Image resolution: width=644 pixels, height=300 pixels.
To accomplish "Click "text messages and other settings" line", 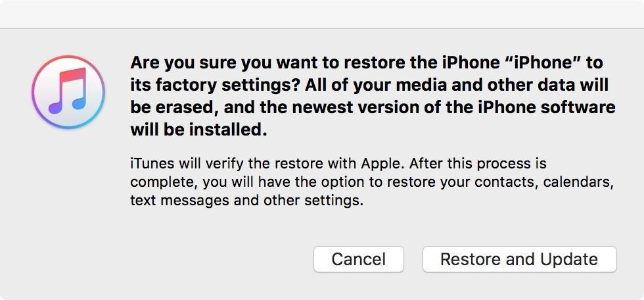I will (246, 200).
